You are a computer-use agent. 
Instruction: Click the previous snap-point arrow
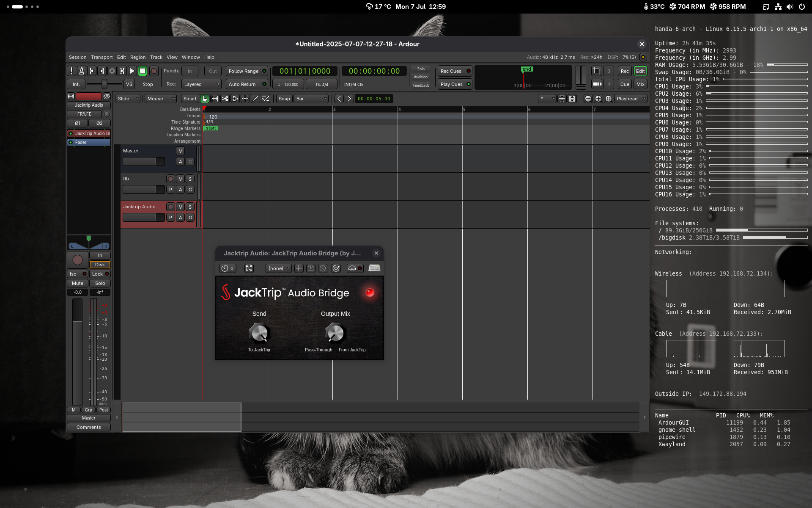(x=339, y=99)
